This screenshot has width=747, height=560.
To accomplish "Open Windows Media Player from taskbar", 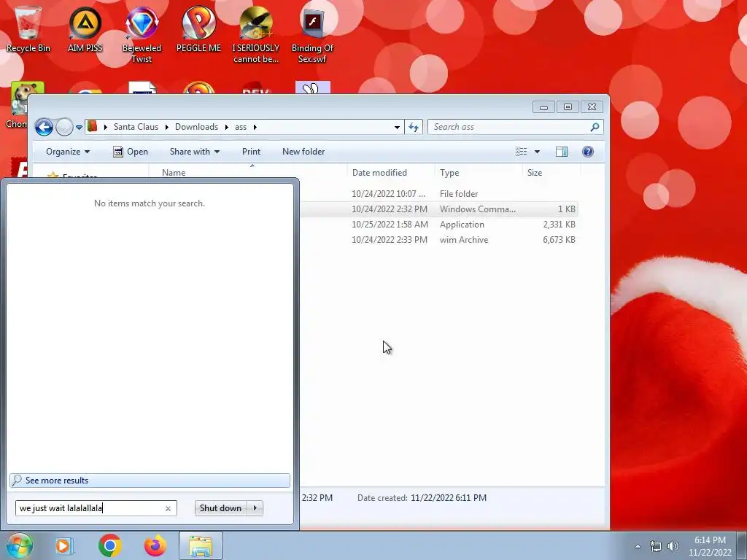I will pyautogui.click(x=64, y=545).
